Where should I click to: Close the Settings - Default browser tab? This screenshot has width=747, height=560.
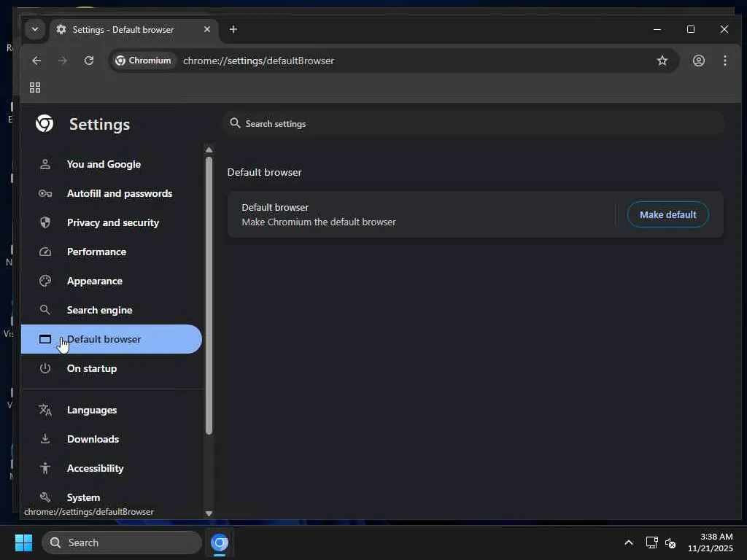[x=206, y=29]
